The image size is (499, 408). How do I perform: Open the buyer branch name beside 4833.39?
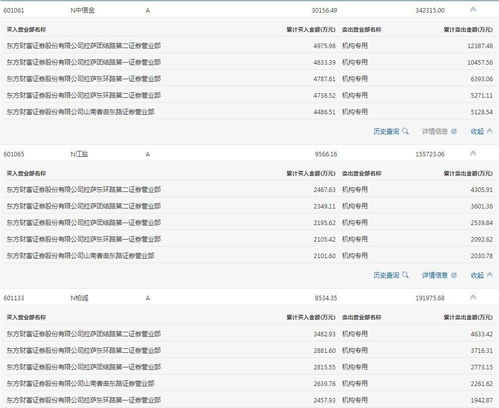click(x=84, y=62)
